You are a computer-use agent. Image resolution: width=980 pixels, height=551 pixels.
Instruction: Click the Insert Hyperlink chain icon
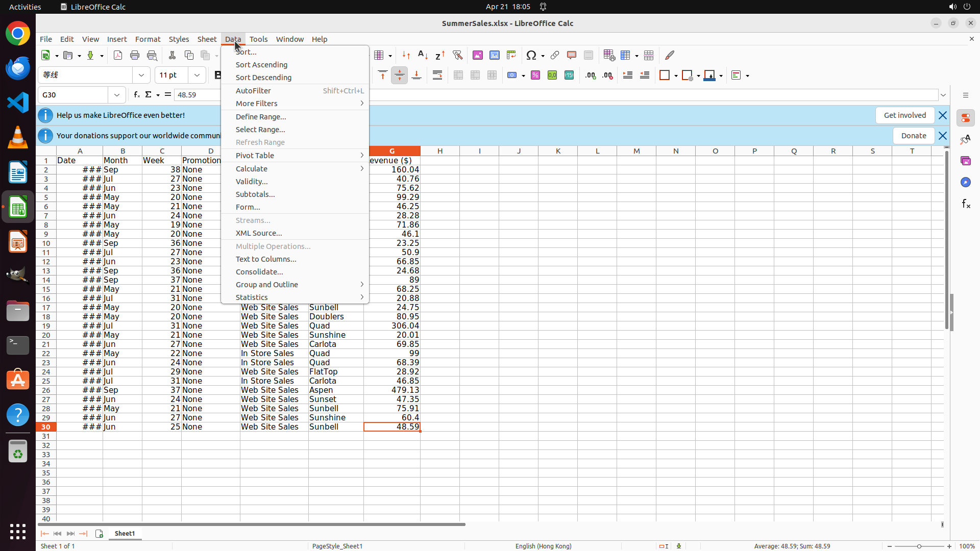[x=555, y=55]
